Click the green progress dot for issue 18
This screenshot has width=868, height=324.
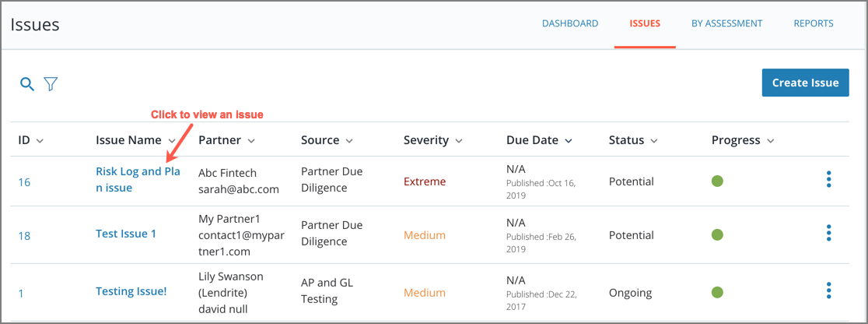pos(717,234)
